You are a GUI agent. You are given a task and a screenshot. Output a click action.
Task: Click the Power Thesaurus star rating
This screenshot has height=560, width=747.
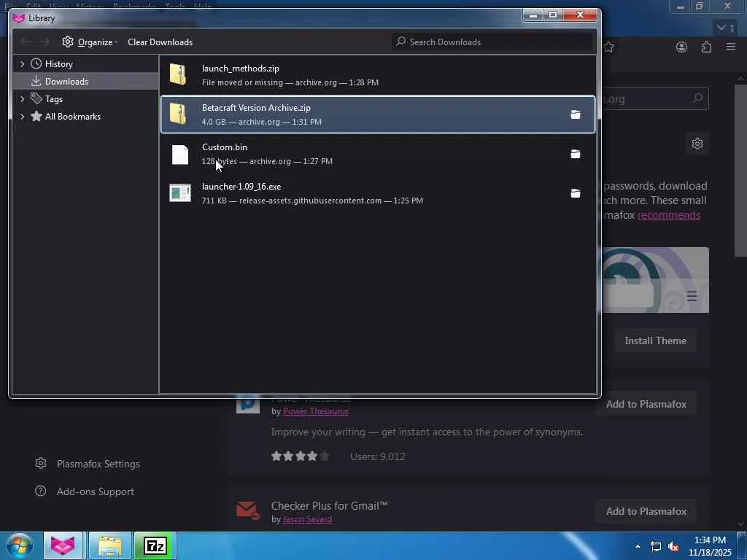300,456
